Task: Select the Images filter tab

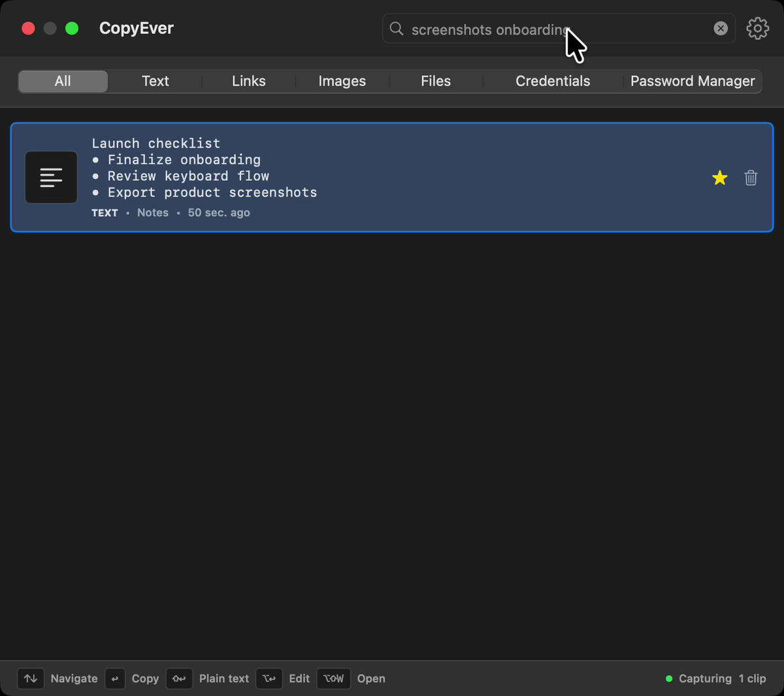Action: (342, 81)
